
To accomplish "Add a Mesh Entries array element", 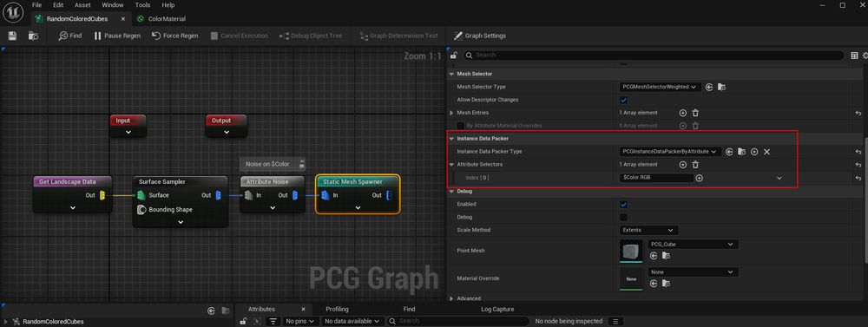I will 682,113.
